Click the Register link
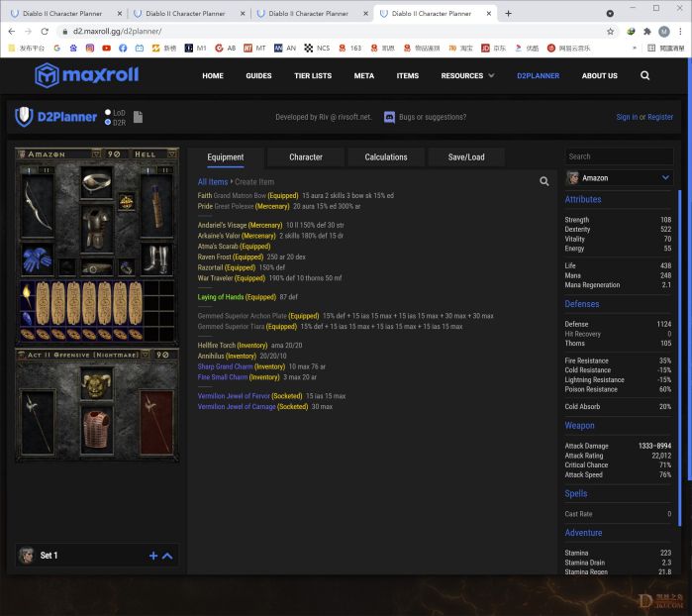 click(660, 117)
